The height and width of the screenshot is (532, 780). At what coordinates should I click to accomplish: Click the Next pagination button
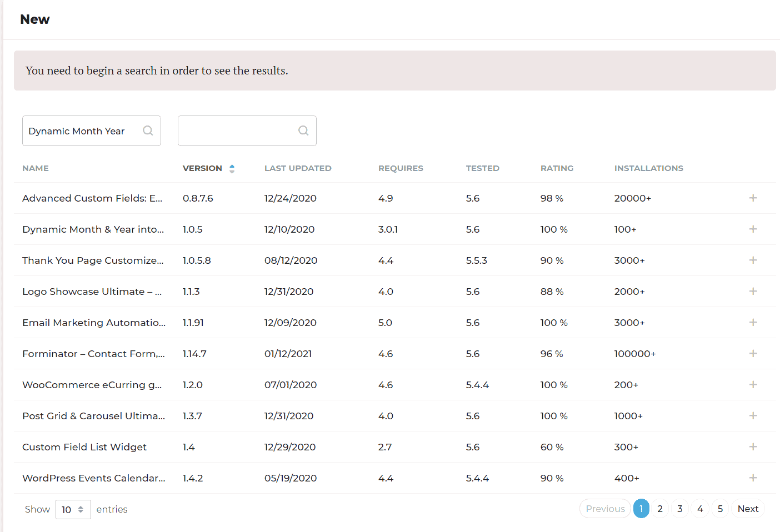[748, 509]
